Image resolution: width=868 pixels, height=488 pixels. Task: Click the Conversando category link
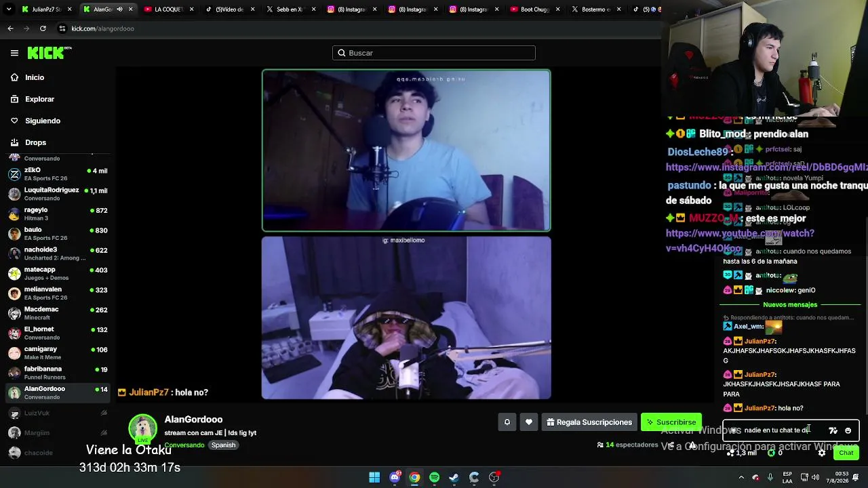(184, 445)
